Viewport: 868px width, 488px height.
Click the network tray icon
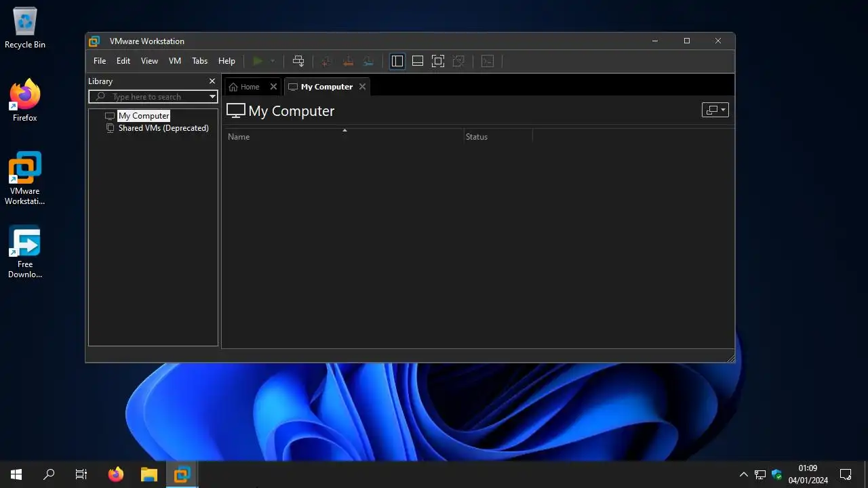coord(760,474)
